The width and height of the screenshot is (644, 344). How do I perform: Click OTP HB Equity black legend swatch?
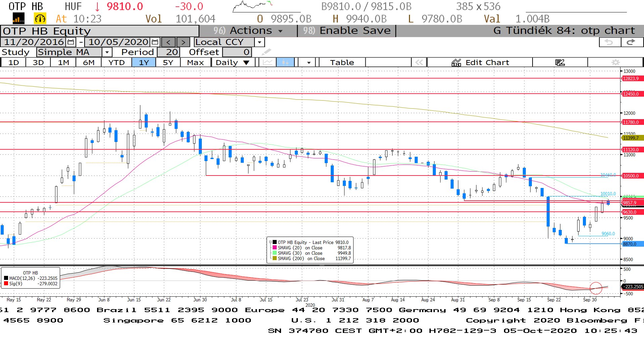(275, 242)
